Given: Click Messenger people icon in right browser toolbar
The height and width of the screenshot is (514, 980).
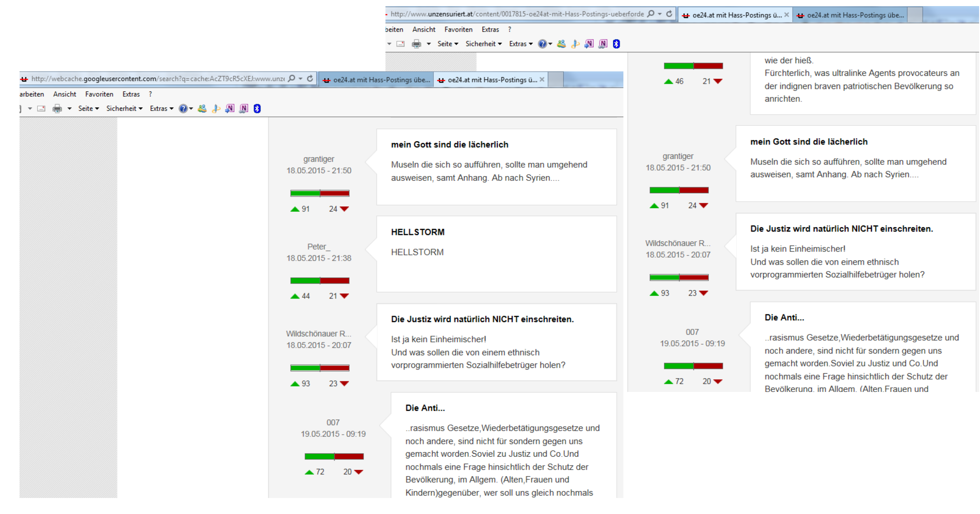Looking at the screenshot, I should pos(561,44).
